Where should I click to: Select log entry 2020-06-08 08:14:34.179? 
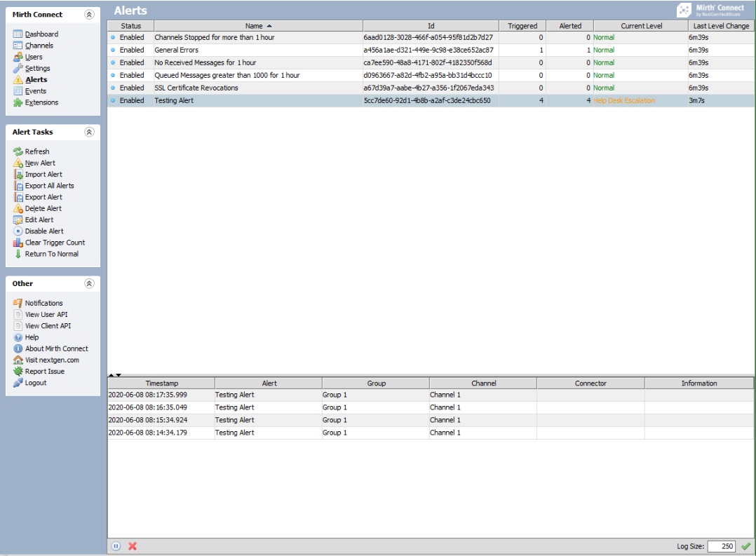431,433
